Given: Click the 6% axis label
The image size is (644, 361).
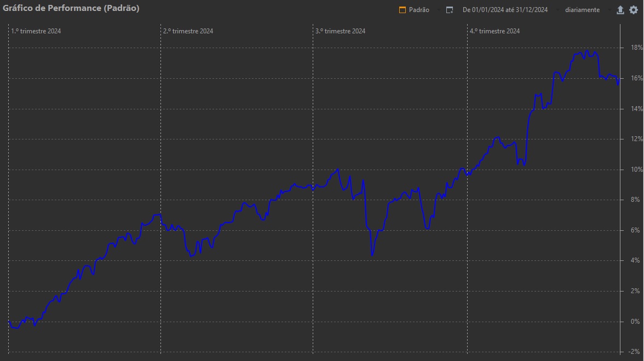Looking at the screenshot, I should pos(635,230).
